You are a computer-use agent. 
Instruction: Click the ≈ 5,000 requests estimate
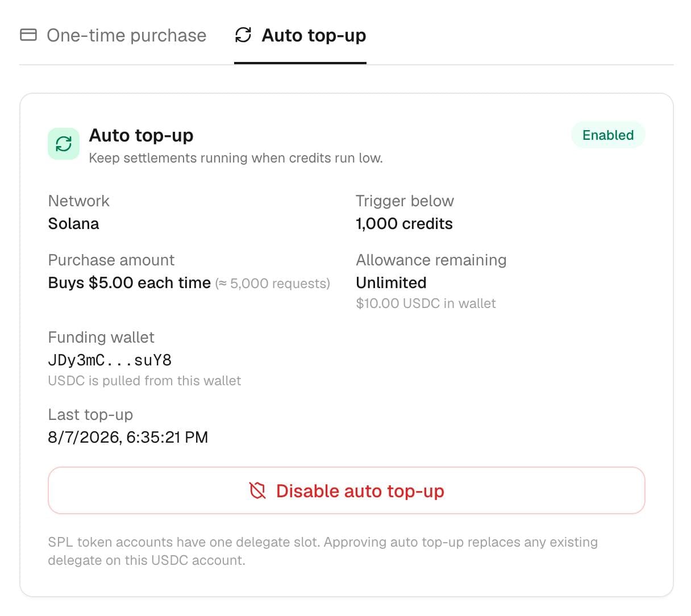tap(273, 284)
